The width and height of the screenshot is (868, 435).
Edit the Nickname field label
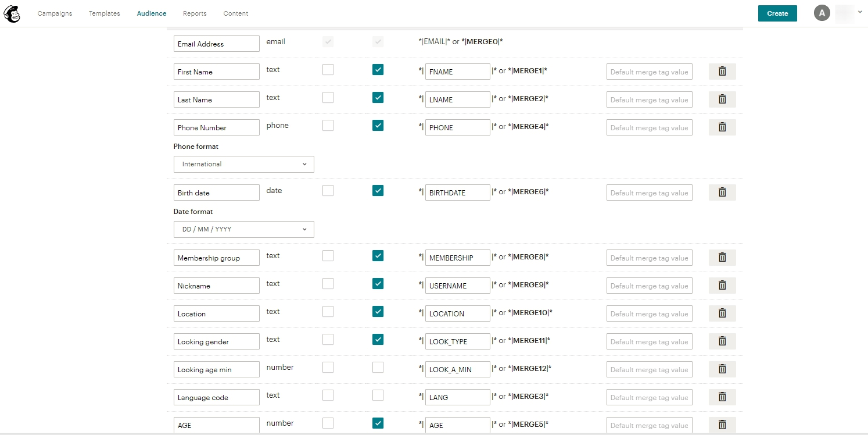coord(217,286)
